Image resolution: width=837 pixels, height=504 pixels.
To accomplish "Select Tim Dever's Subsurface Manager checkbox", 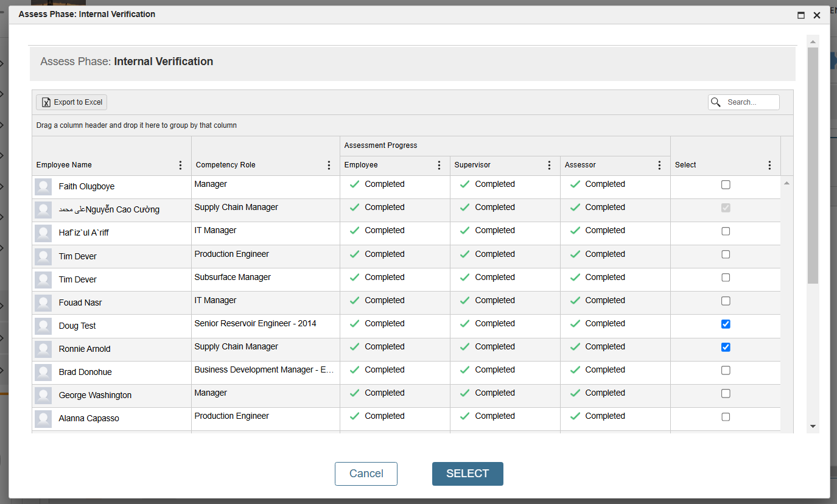I will tap(726, 278).
